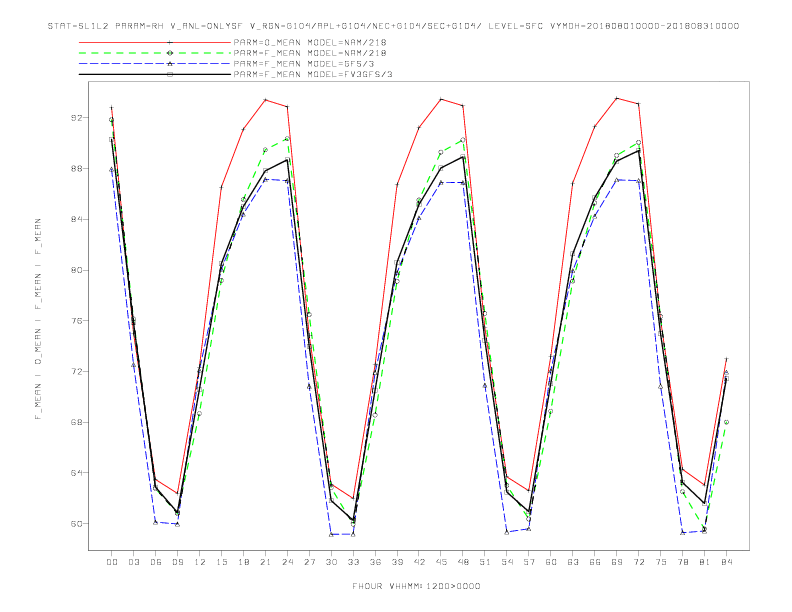Click the green dashed legend line sample

pos(155,53)
